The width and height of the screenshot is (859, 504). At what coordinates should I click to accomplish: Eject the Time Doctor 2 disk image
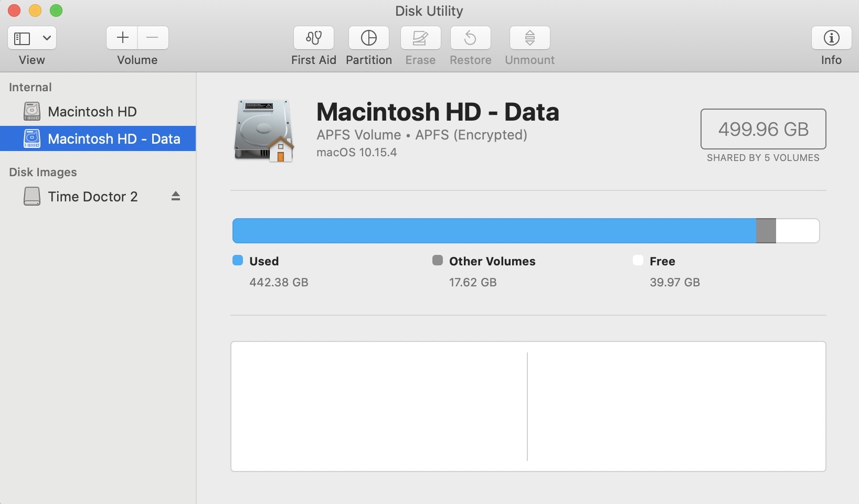[175, 196]
